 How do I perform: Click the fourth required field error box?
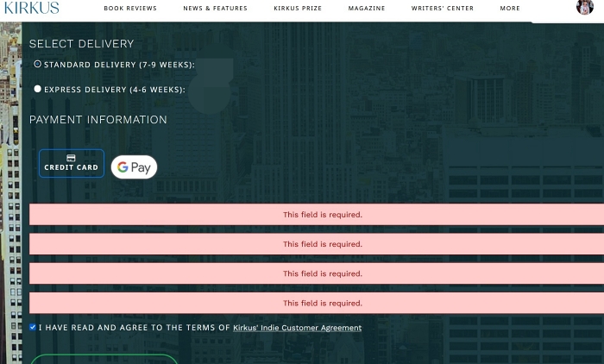tap(322, 303)
